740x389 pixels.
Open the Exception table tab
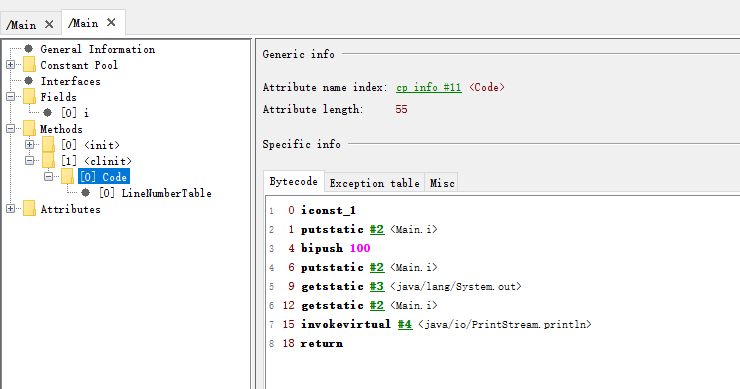click(x=374, y=183)
